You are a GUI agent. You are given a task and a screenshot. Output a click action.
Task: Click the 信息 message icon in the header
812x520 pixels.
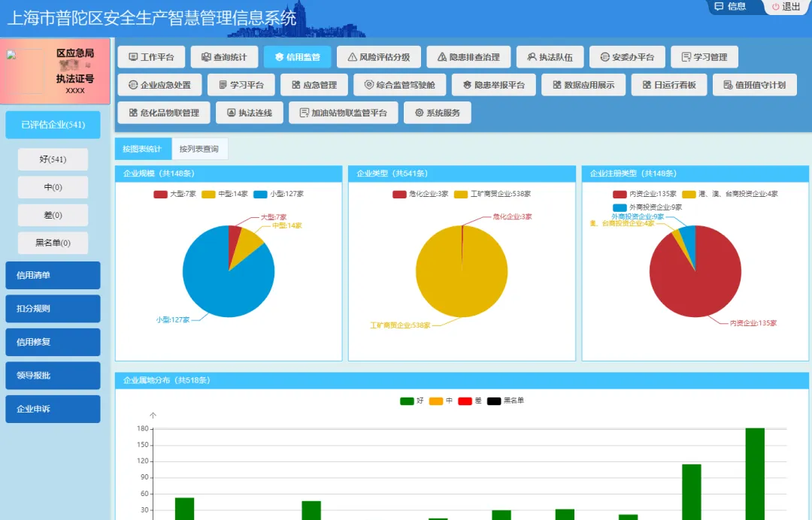719,7
